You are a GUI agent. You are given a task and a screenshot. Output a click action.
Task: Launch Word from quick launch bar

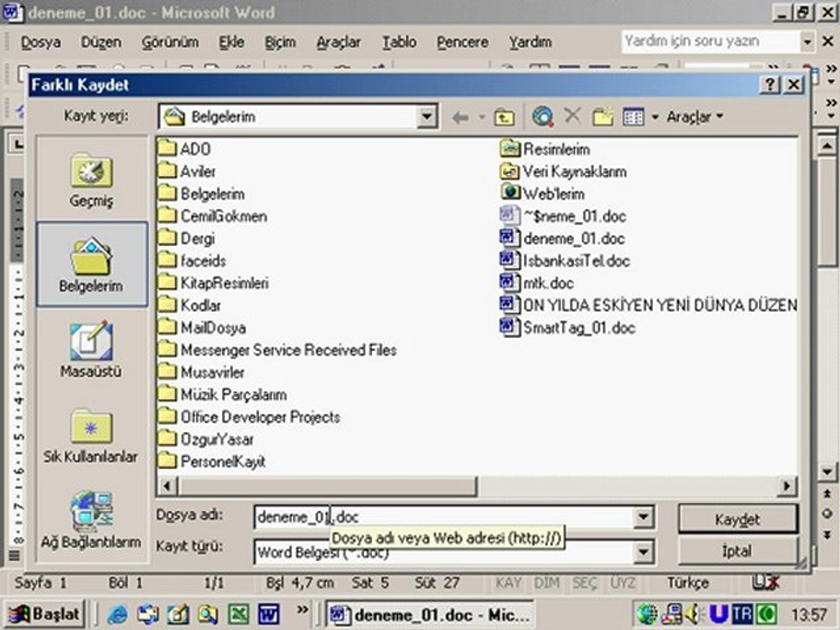(269, 614)
